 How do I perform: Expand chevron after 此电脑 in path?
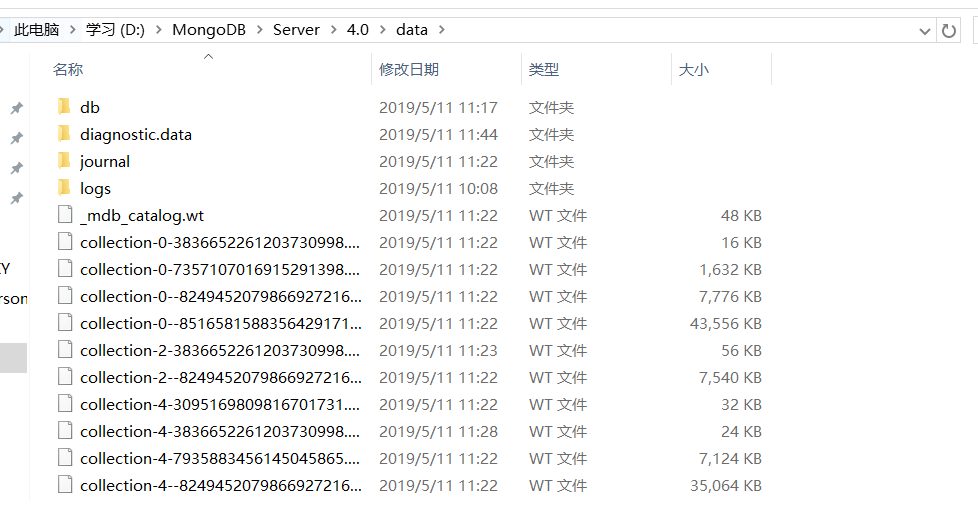(x=73, y=29)
